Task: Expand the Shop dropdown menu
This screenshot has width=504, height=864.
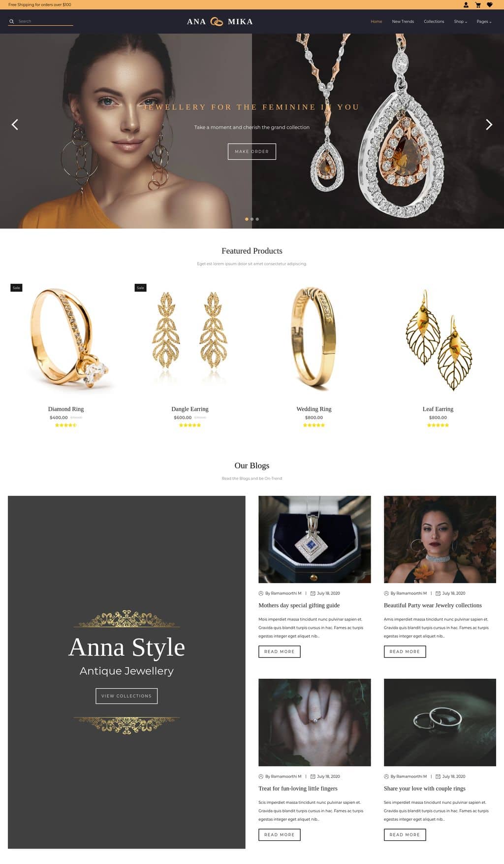Action: [x=461, y=22]
